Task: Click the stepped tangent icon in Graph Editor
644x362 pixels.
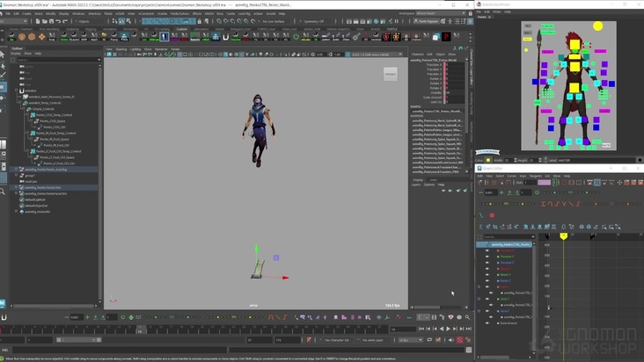Action: click(x=578, y=204)
